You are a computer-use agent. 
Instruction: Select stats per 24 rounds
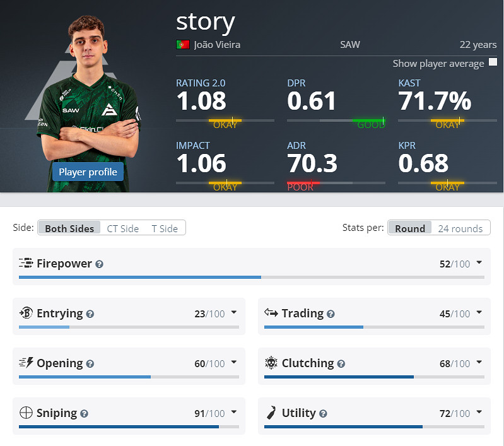click(460, 228)
